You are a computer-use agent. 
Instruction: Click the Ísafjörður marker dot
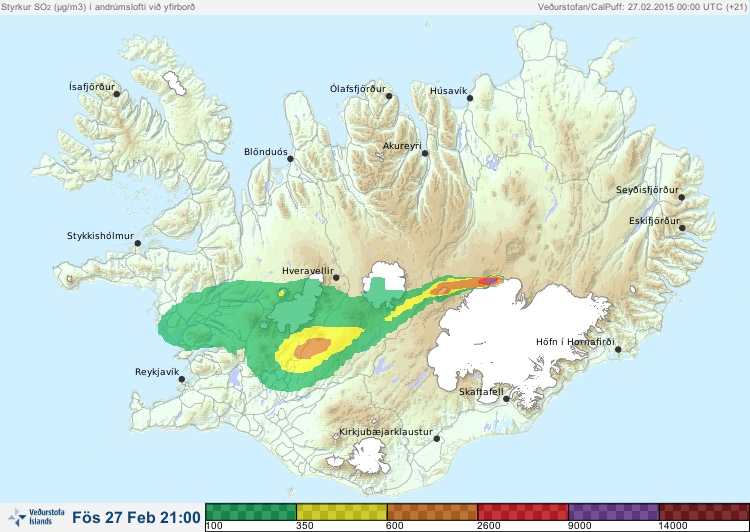[x=116, y=94]
